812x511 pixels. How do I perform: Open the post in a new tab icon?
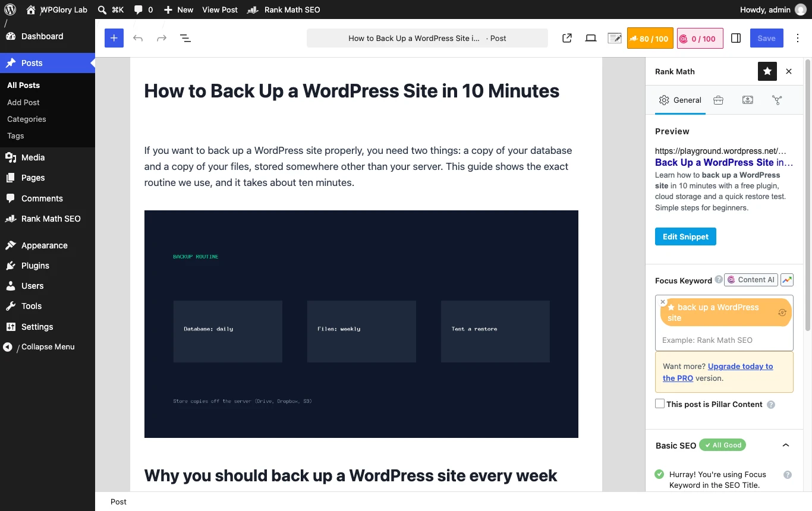click(x=567, y=38)
